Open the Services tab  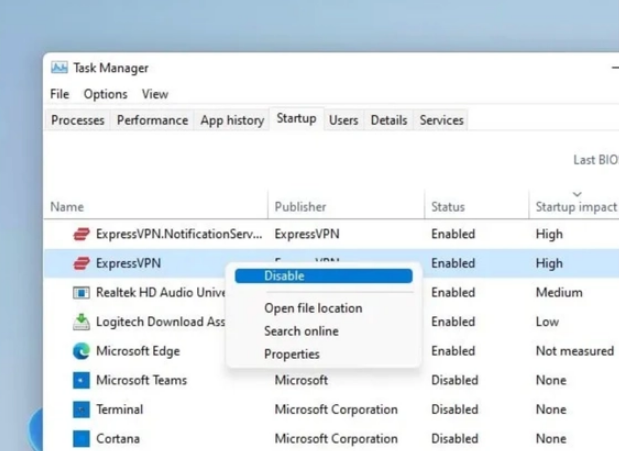pos(441,120)
